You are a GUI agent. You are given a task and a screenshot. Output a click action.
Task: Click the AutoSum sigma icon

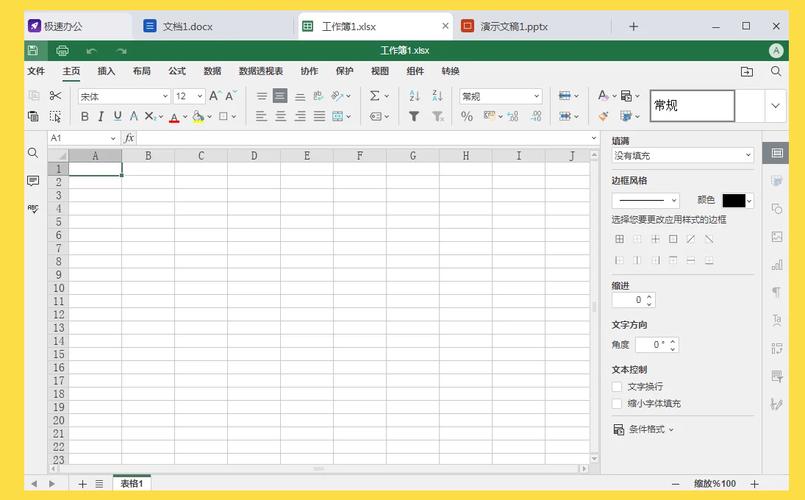pos(375,95)
